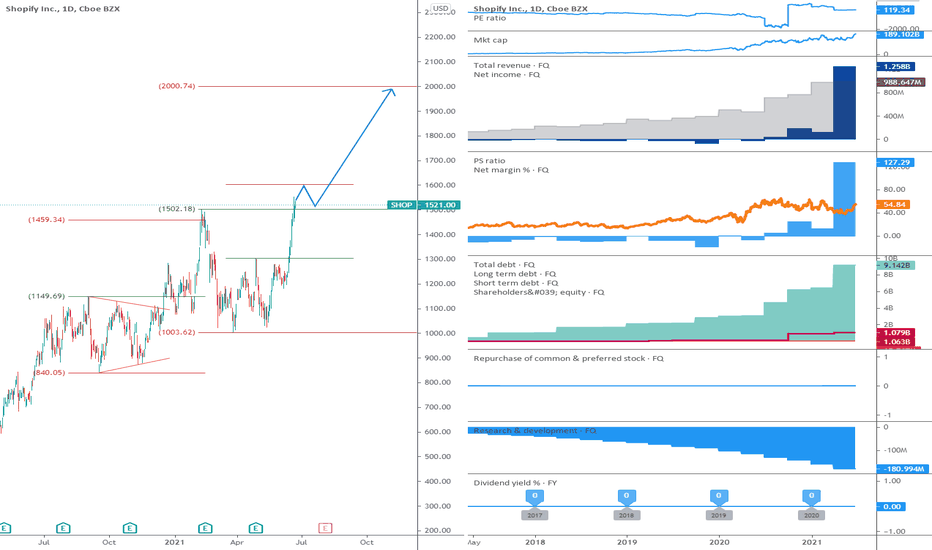Select the Net margin % · FQ legend
The width and height of the screenshot is (932, 550).
511,170
